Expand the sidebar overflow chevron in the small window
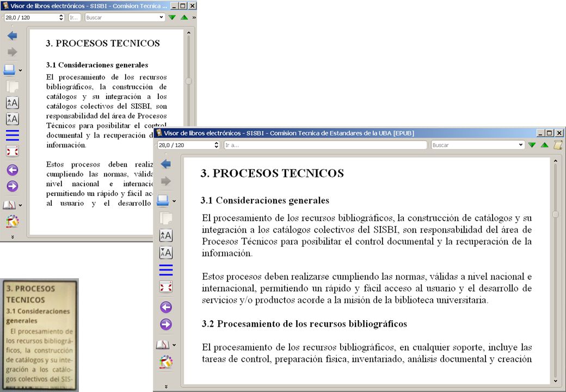Viewport: 566px width, 392px height. (13, 237)
